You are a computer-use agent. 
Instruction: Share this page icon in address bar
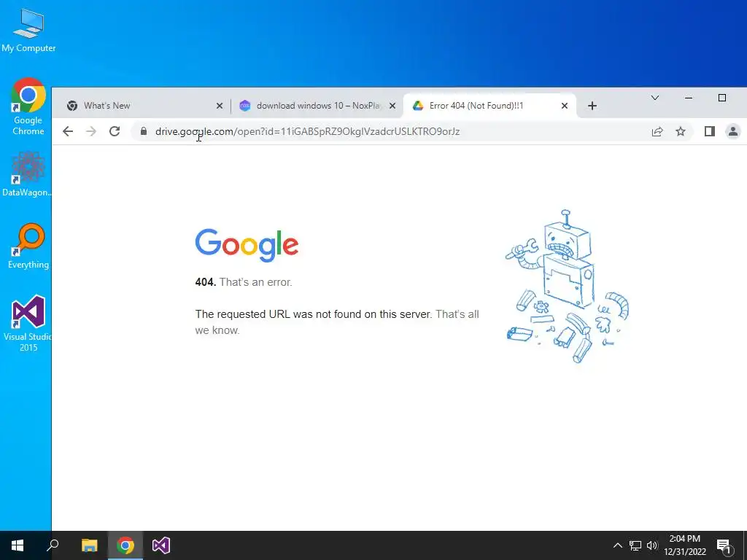point(657,131)
